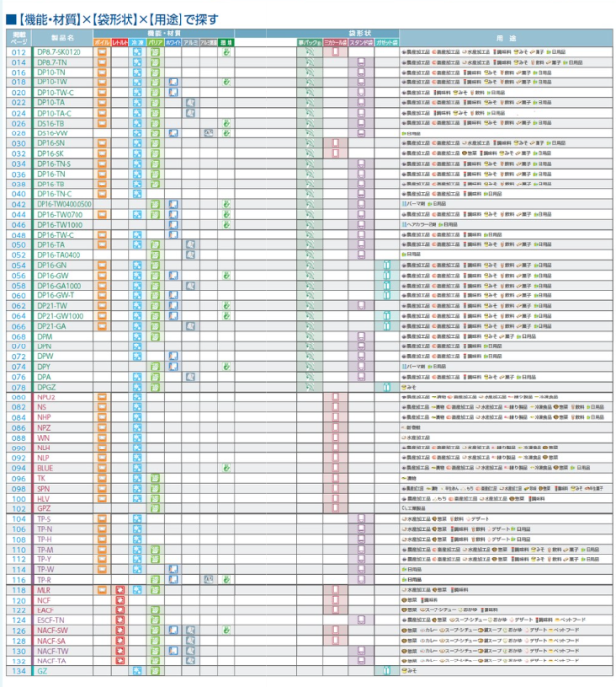Click the アルミ icon in the DP10-TA row
Screen dimensions: 616x687
click(x=190, y=102)
